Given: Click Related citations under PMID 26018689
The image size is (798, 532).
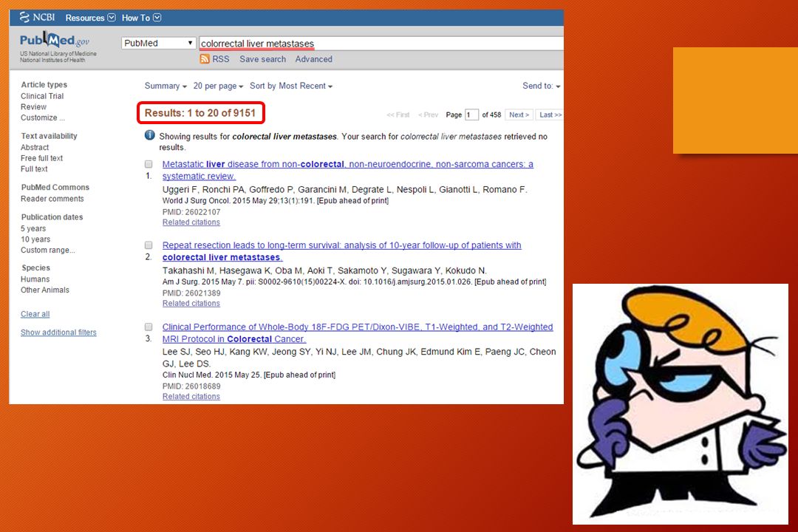Looking at the screenshot, I should pos(191,397).
